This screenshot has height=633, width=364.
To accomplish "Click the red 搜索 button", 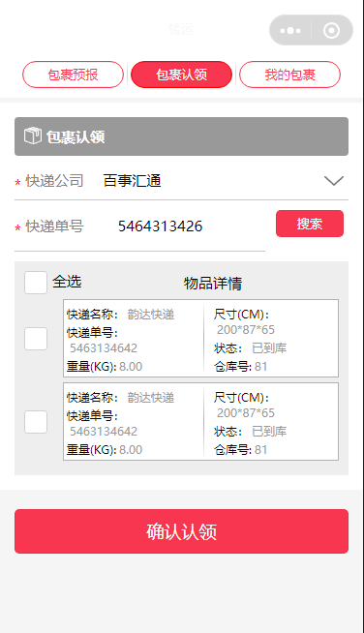I will pos(310,224).
